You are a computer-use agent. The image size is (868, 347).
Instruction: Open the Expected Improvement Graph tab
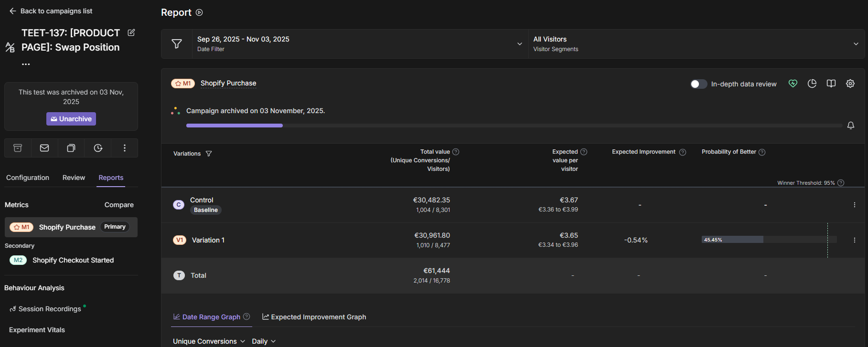click(314, 317)
